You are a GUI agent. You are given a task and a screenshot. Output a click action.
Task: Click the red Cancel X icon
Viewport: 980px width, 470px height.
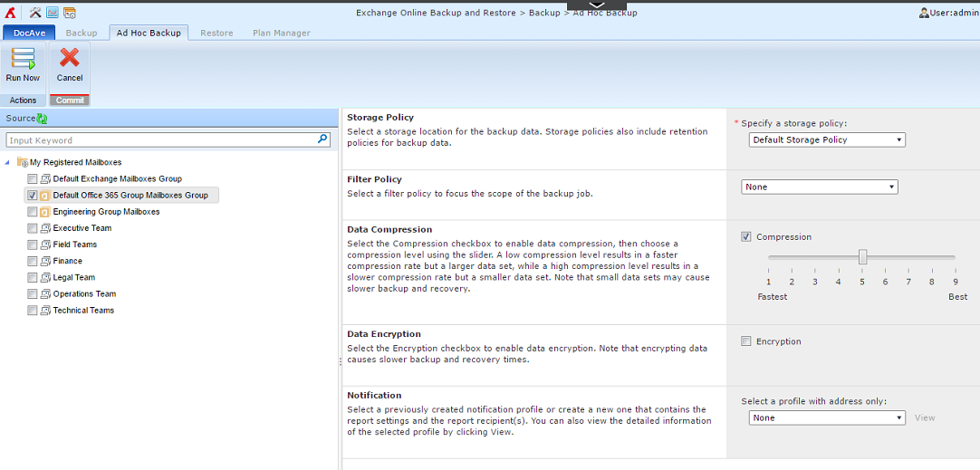point(70,57)
